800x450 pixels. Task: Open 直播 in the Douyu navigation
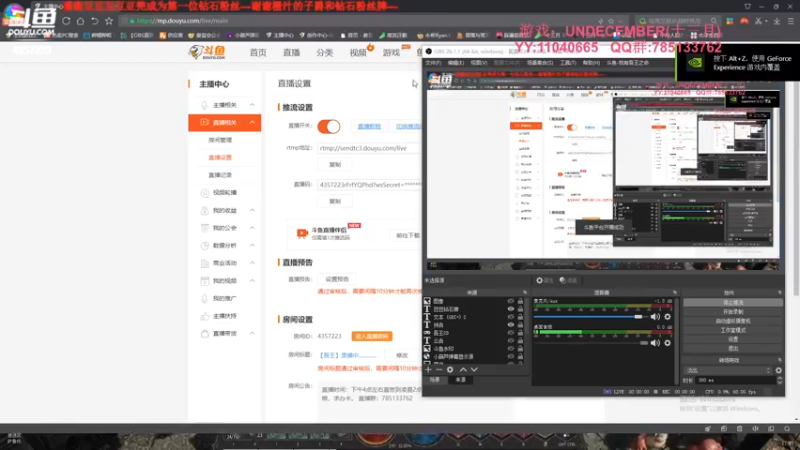pyautogui.click(x=291, y=53)
